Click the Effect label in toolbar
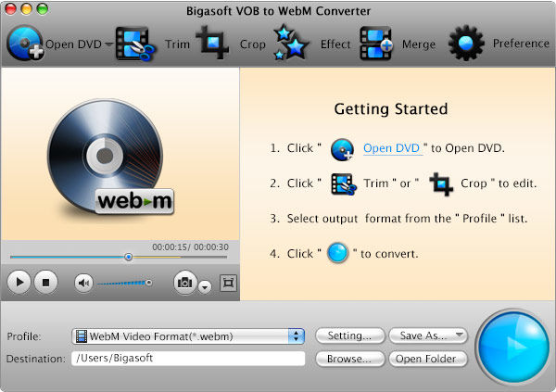 coord(335,44)
